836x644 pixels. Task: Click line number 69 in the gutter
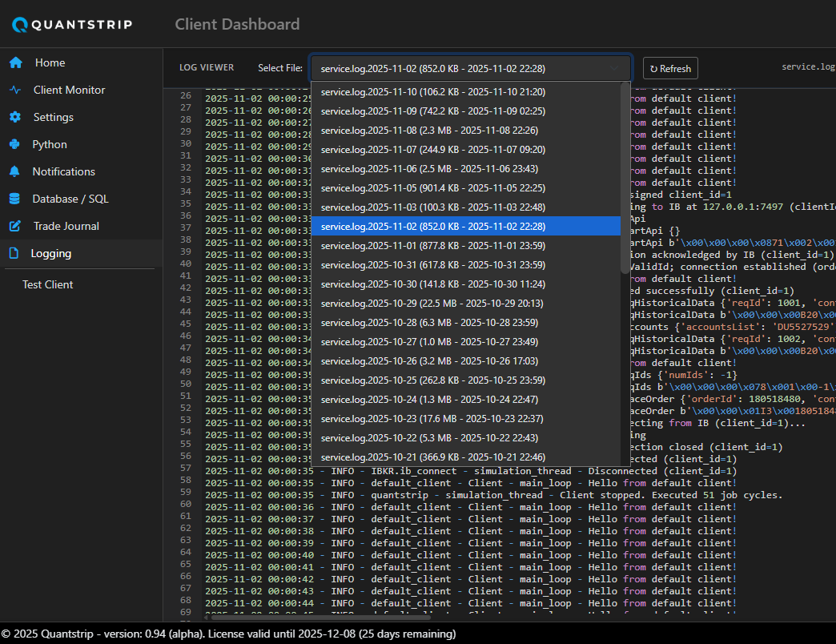click(186, 611)
